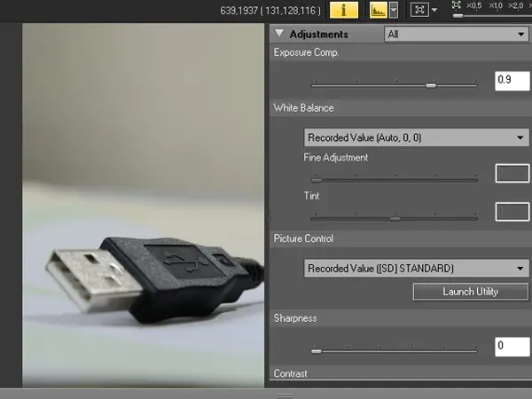Click the pixel coordinates readout 639,1937
Viewport: 532px width, 399px height.
270,11
